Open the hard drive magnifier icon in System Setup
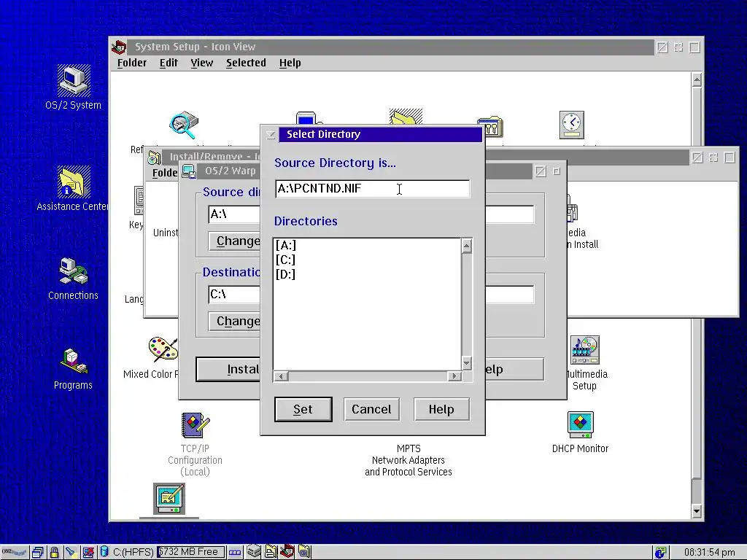Viewport: 747px width, 560px height. [x=183, y=125]
